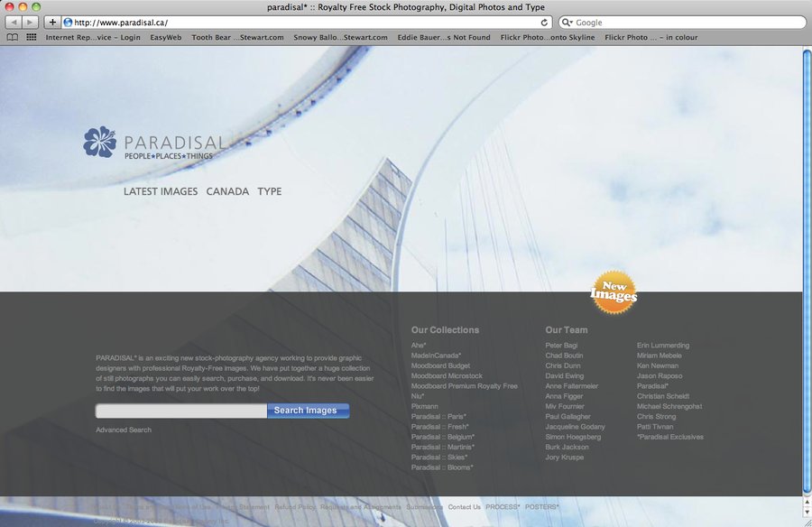
Task: Open the bookmarks book icon
Action: (13, 37)
